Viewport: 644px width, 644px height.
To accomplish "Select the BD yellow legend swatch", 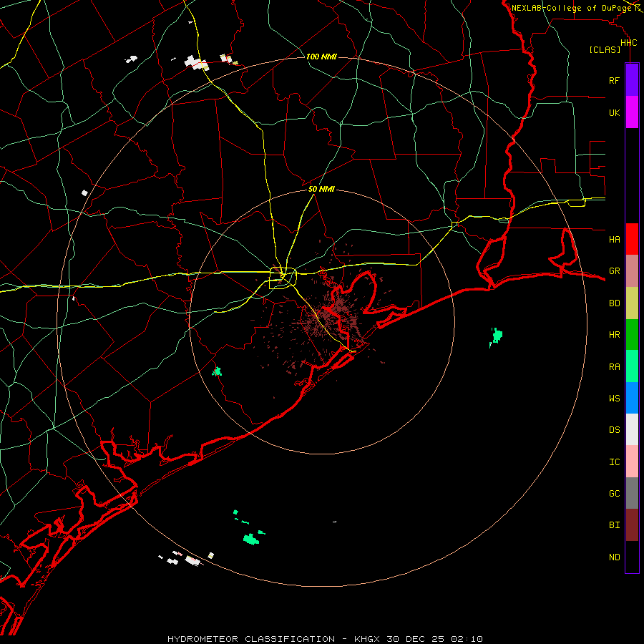I will click(x=632, y=303).
